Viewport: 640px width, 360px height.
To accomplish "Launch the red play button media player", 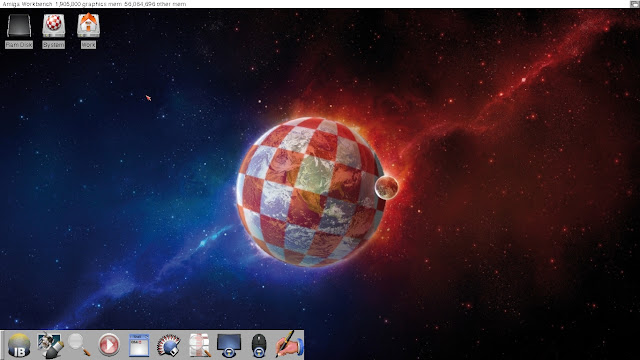I will click(x=109, y=345).
